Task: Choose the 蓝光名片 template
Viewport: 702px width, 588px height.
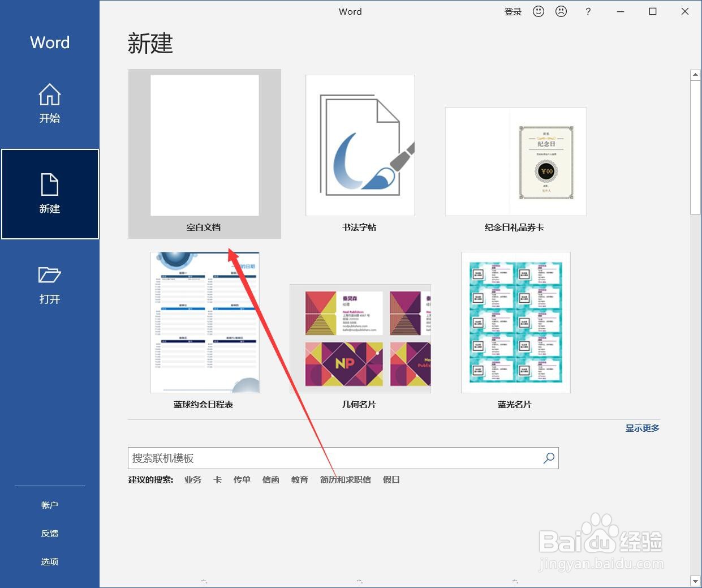Action: [515, 331]
